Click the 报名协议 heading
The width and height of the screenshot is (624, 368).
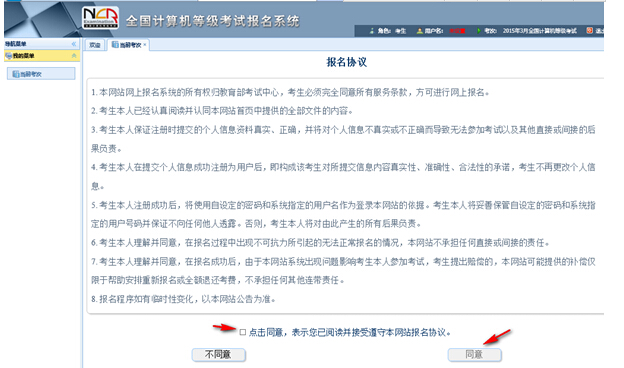[347, 62]
